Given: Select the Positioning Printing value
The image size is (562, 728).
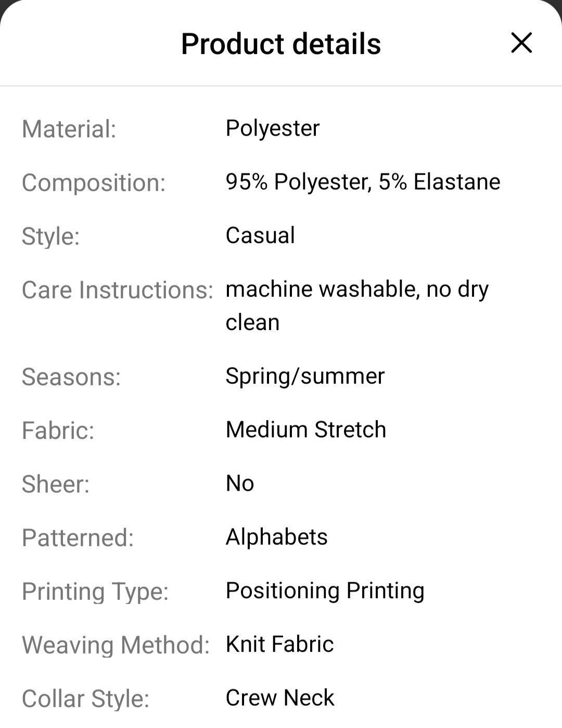Looking at the screenshot, I should tap(325, 591).
